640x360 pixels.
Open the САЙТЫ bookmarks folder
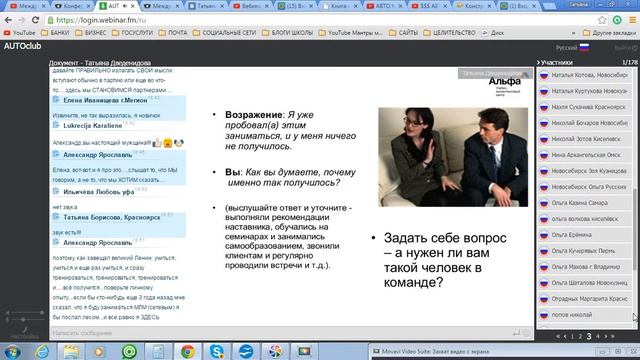[x=403, y=33]
